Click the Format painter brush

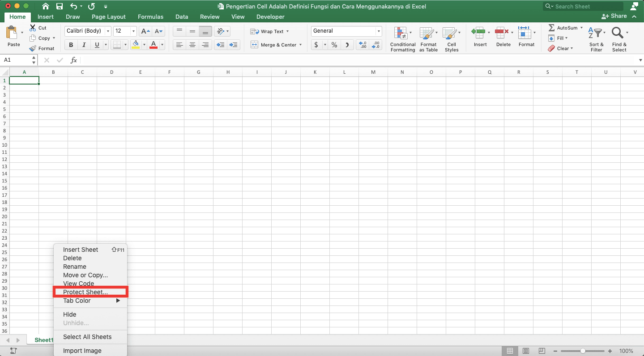[33, 48]
